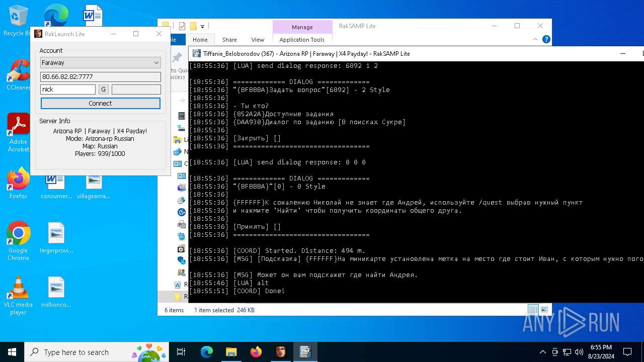Click the 'Mode: Arizona-rp Russian' text
Screen dimensions: 644x362
100,139
